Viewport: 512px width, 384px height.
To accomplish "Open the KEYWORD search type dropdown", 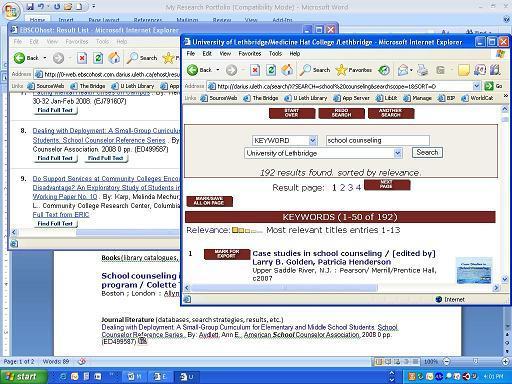I will [x=313, y=140].
